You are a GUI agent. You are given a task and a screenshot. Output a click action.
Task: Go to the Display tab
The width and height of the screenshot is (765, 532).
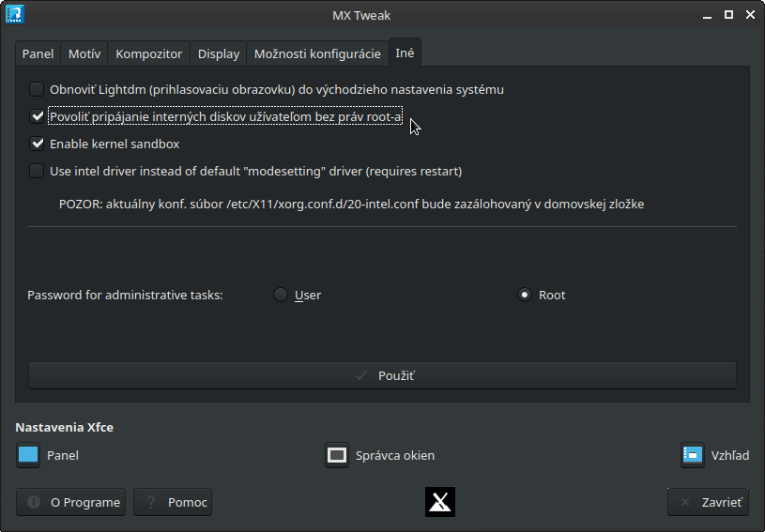tap(218, 53)
